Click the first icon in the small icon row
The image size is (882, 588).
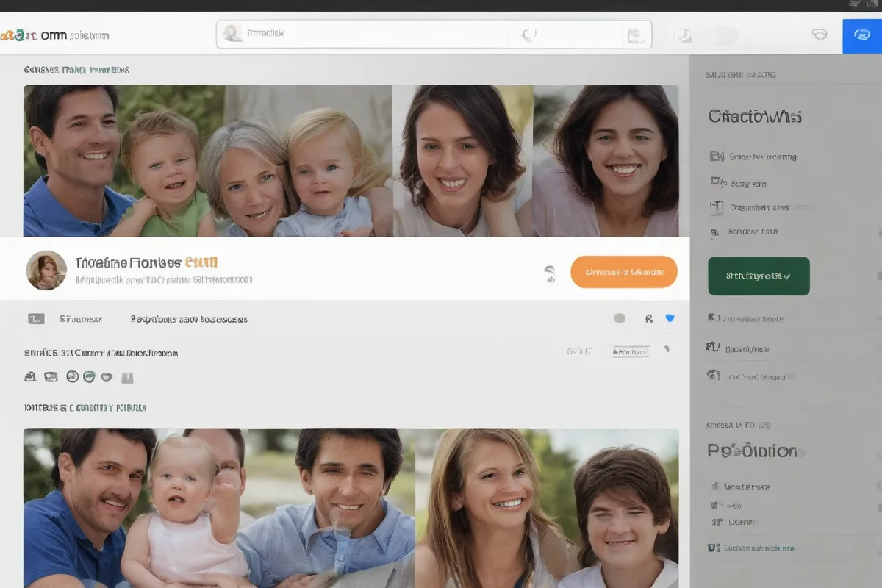(x=30, y=377)
